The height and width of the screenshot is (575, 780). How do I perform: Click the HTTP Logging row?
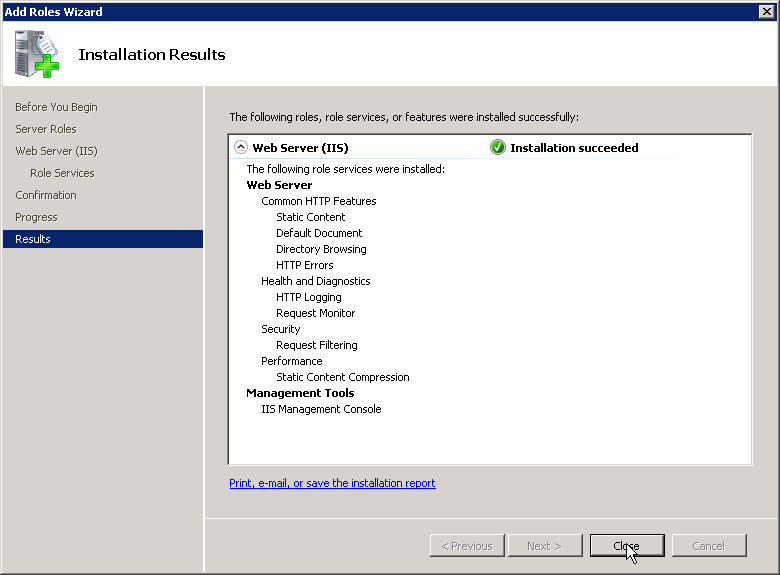(308, 297)
